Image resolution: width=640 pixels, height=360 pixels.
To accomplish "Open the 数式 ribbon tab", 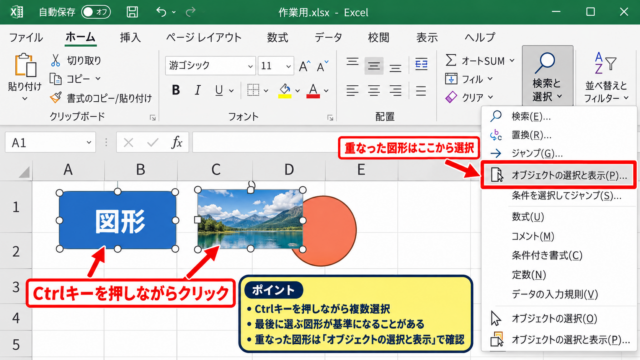I will (278, 38).
